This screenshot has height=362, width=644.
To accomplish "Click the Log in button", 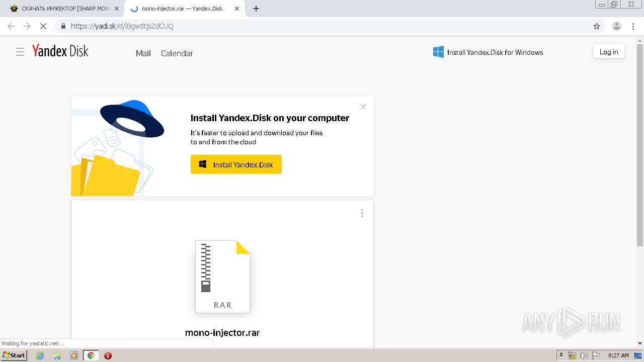I will [609, 52].
